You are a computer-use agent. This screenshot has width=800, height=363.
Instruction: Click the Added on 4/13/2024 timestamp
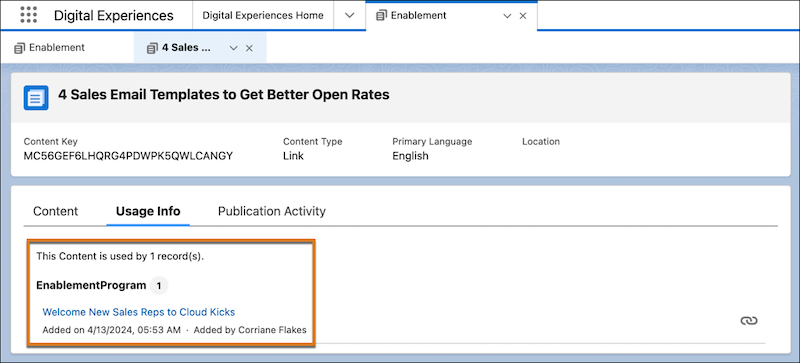click(112, 330)
